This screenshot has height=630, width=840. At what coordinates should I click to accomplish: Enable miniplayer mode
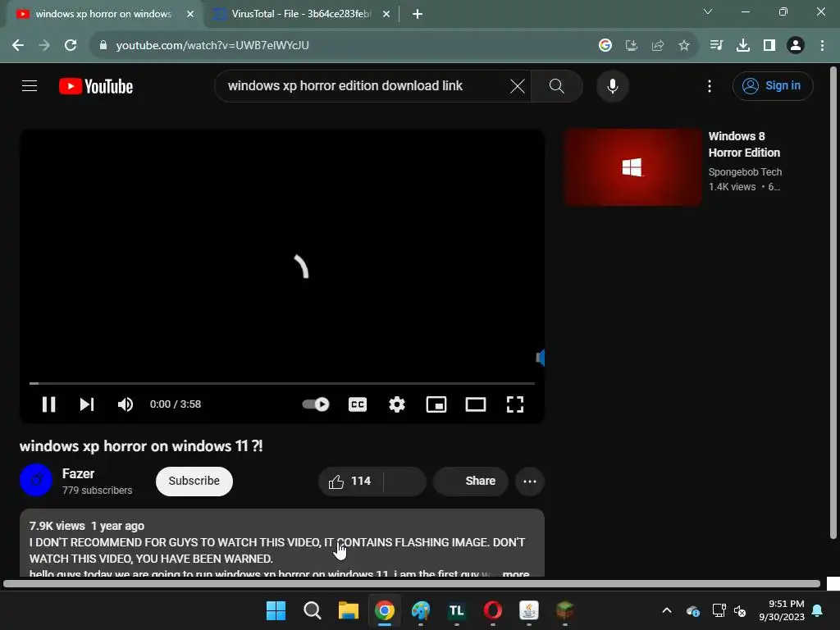(436, 404)
